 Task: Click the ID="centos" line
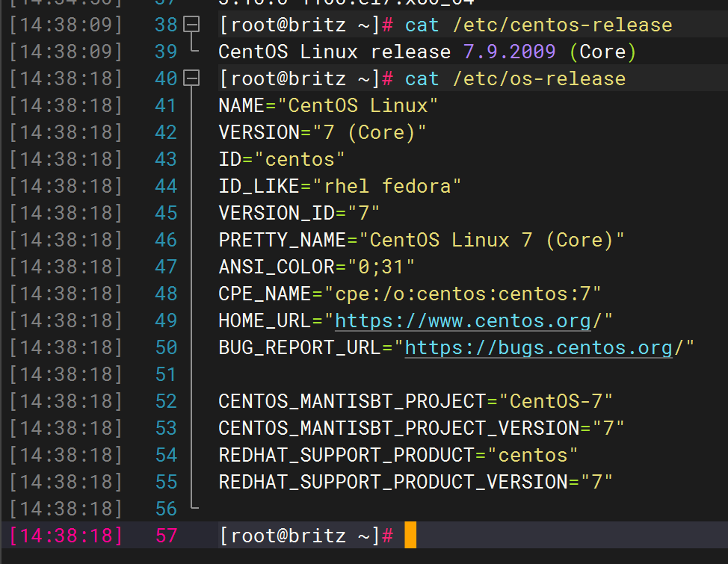281,159
